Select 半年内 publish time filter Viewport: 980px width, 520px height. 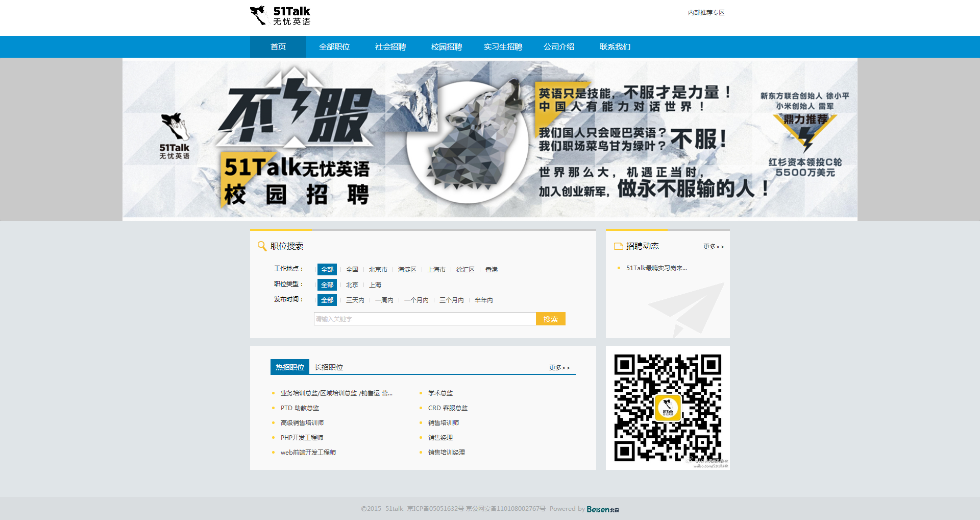tap(484, 300)
